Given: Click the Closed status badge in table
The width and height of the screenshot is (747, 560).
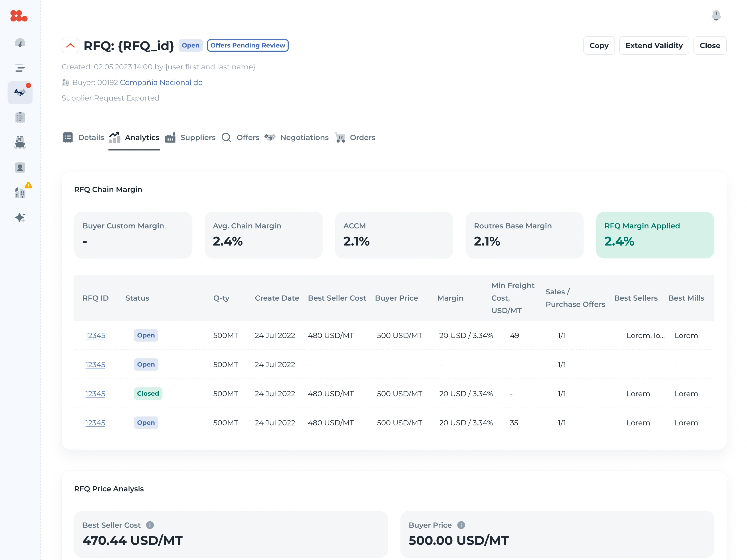Looking at the screenshot, I should pyautogui.click(x=148, y=394).
